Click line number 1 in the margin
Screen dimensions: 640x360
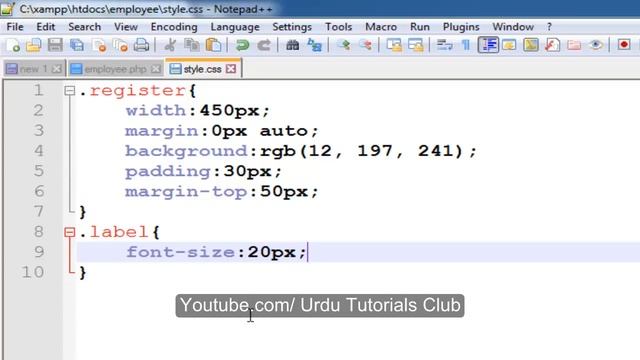[38, 90]
